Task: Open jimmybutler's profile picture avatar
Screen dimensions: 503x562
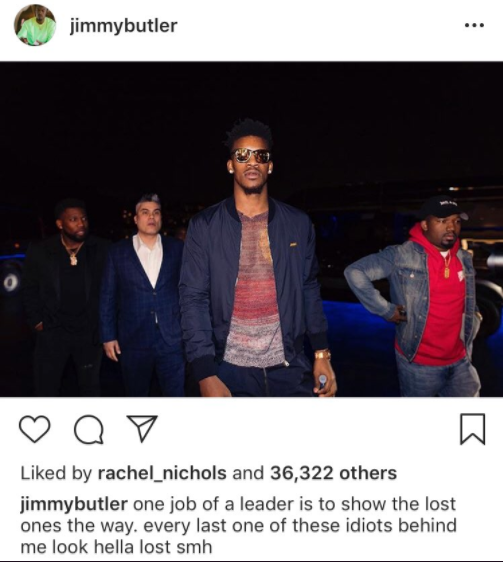Action: point(35,25)
